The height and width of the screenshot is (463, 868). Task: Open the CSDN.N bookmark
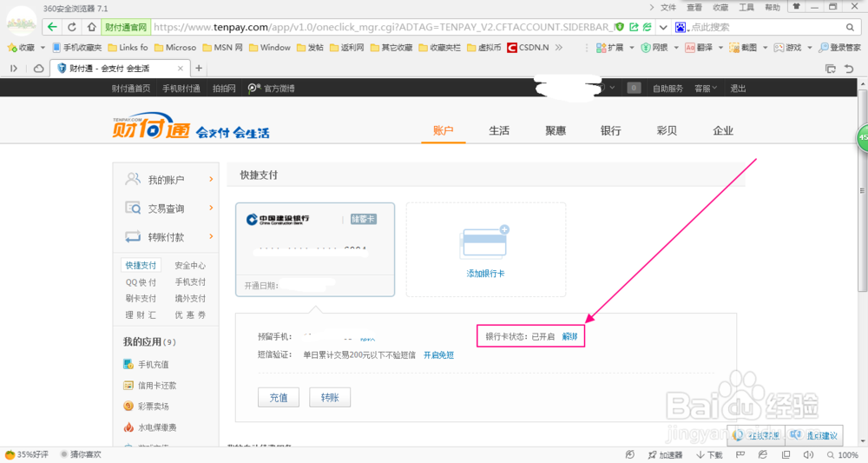click(x=528, y=48)
